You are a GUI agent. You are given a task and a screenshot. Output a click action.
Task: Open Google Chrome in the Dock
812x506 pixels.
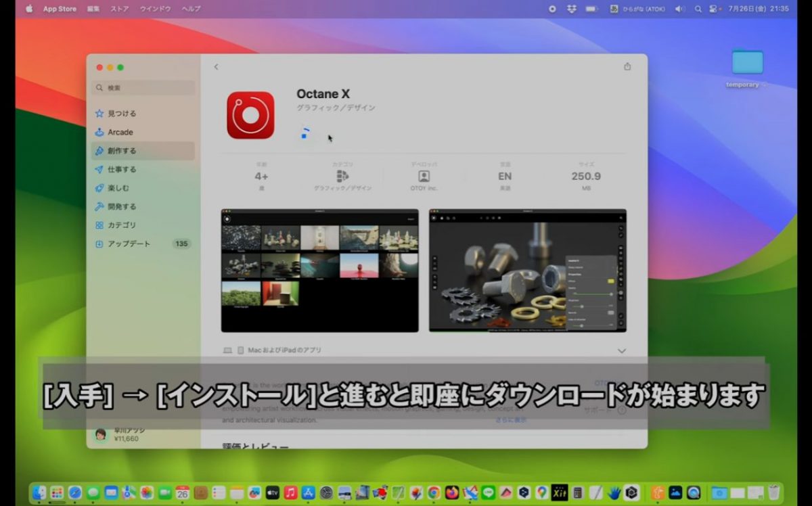434,492
